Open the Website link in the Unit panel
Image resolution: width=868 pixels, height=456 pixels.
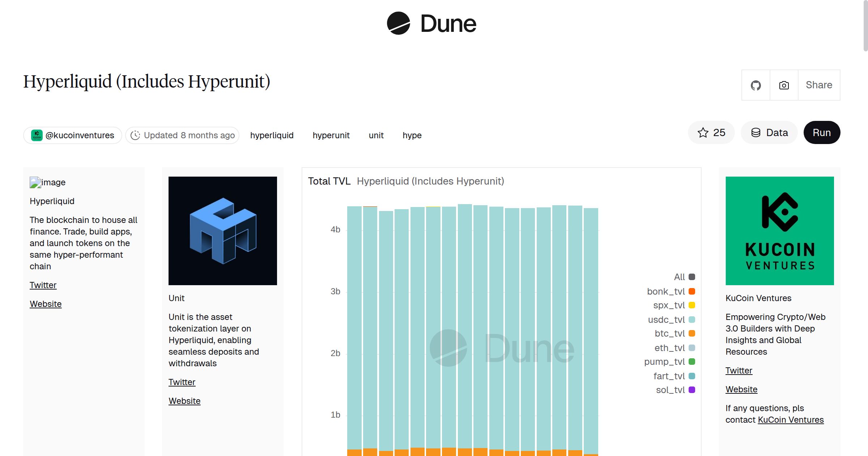(184, 401)
